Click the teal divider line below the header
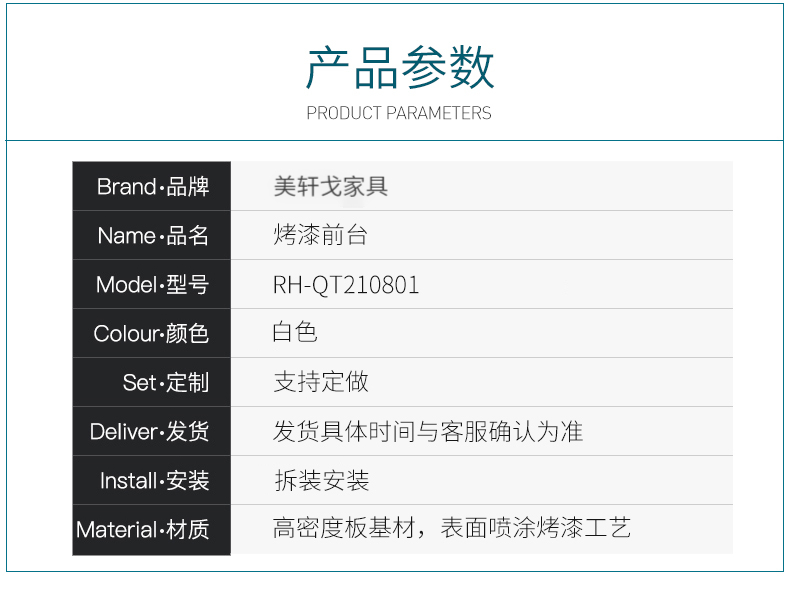 [395, 141]
